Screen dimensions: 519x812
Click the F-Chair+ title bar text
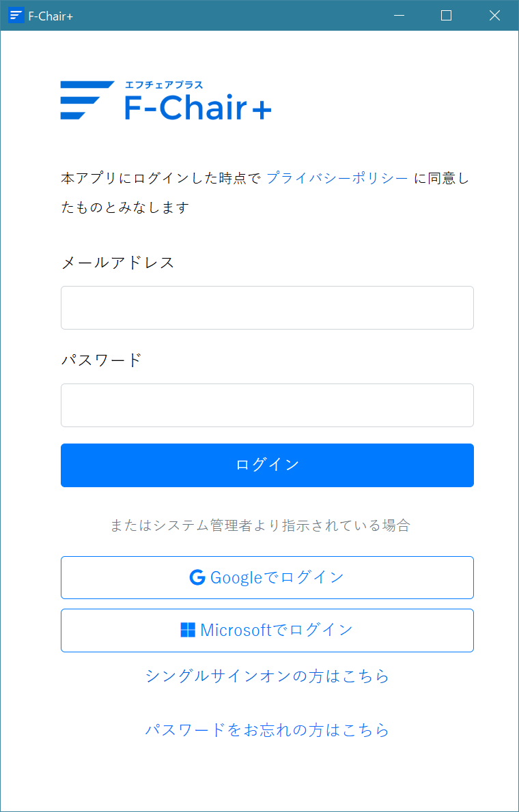coord(51,16)
